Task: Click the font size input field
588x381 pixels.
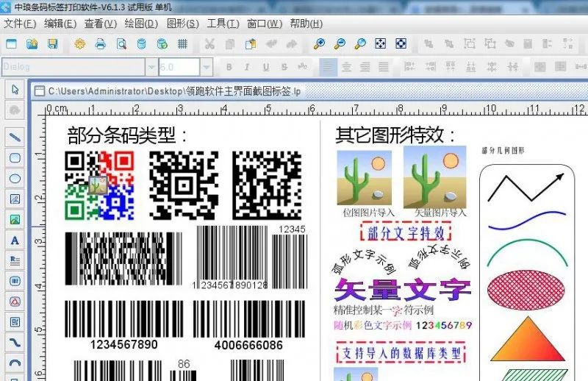Action: 179,67
